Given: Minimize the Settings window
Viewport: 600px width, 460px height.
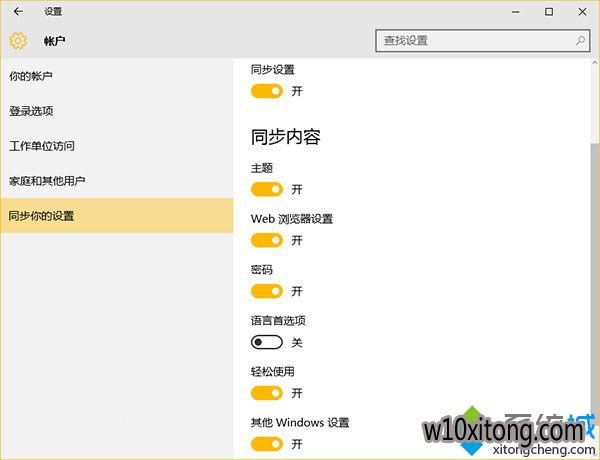Looking at the screenshot, I should pos(515,12).
